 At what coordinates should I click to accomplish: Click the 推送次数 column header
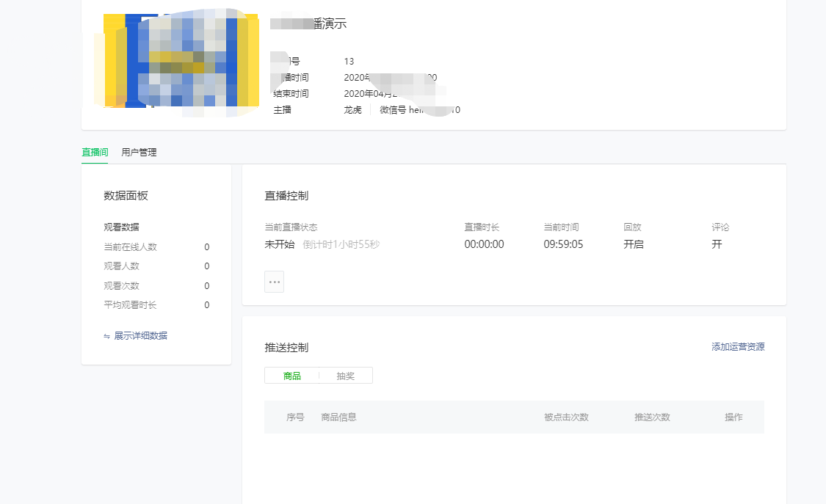(652, 417)
